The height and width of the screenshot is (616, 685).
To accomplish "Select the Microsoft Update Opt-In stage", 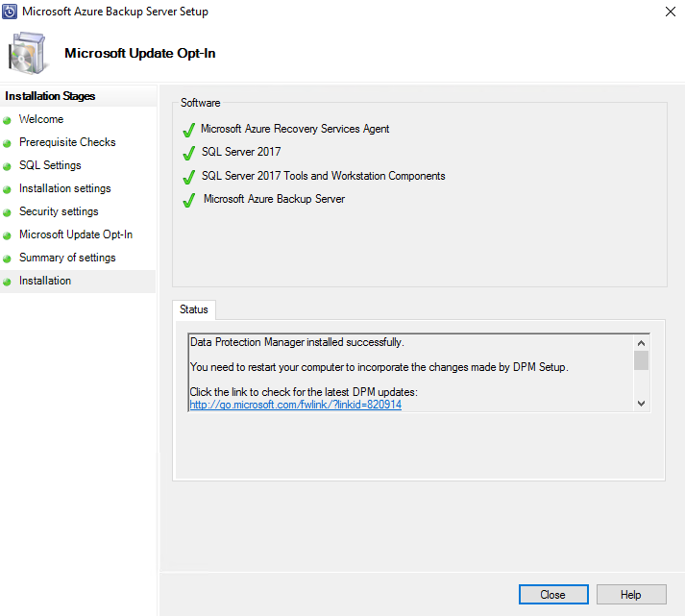I will [76, 234].
